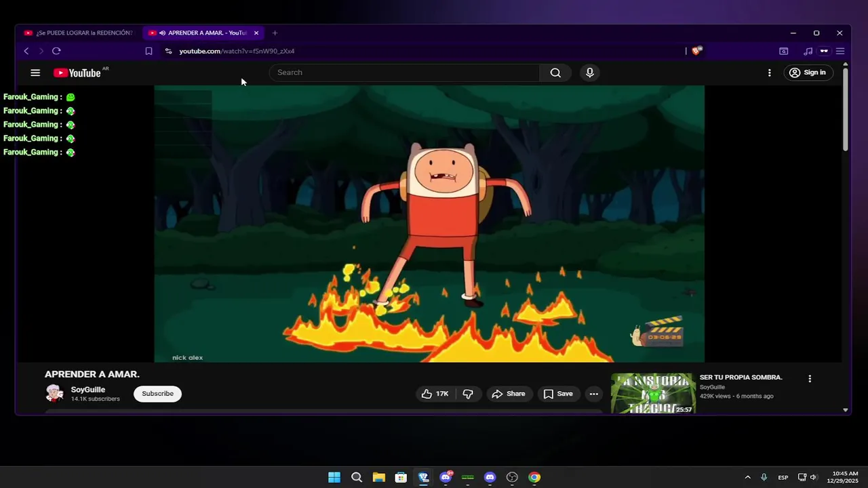Click the tray microphone icon
The height and width of the screenshot is (488, 868).
[x=764, y=477]
